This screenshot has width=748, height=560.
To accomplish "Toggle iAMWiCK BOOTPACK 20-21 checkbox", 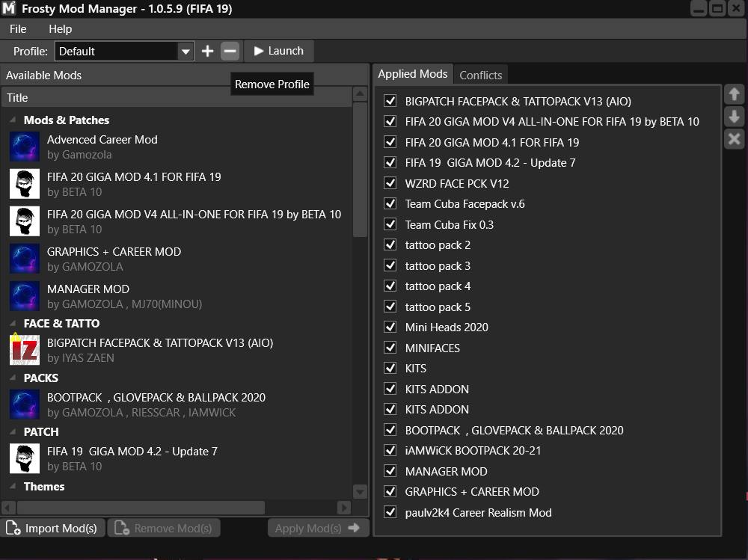I will tap(390, 450).
